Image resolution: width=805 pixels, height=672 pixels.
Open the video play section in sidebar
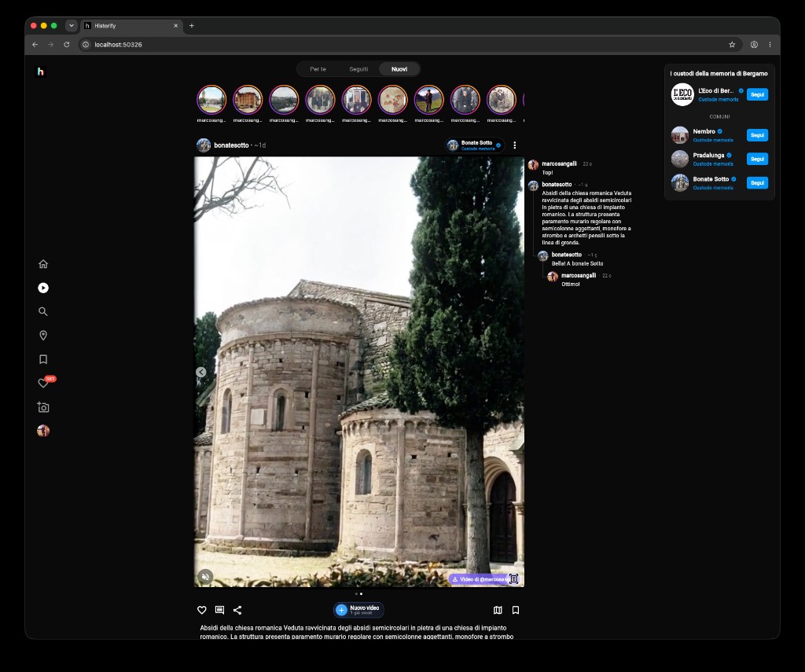(x=43, y=288)
